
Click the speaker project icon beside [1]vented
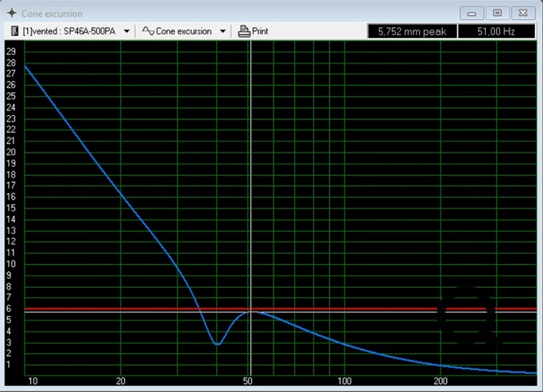tap(14, 32)
